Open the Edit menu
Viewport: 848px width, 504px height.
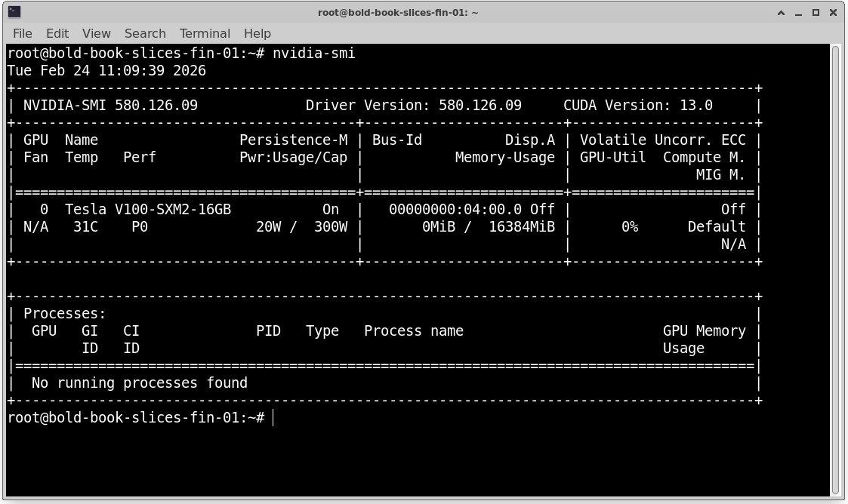click(57, 33)
